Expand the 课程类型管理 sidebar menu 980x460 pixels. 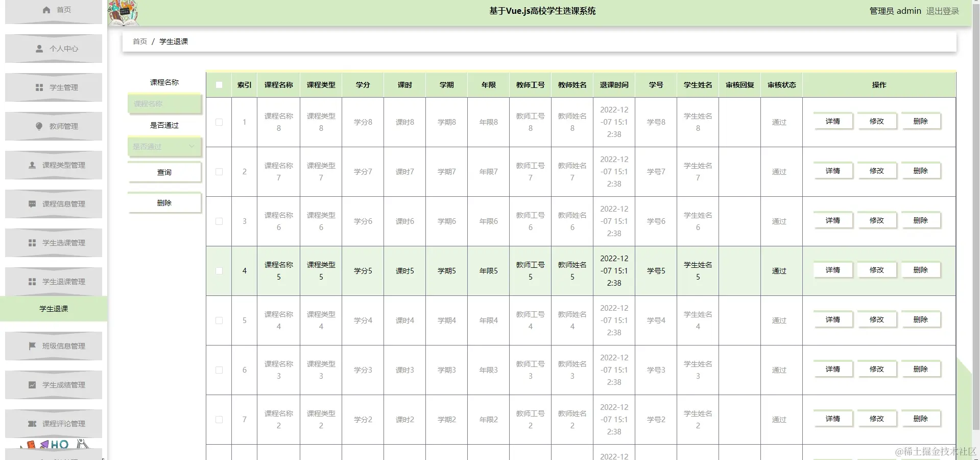(54, 165)
